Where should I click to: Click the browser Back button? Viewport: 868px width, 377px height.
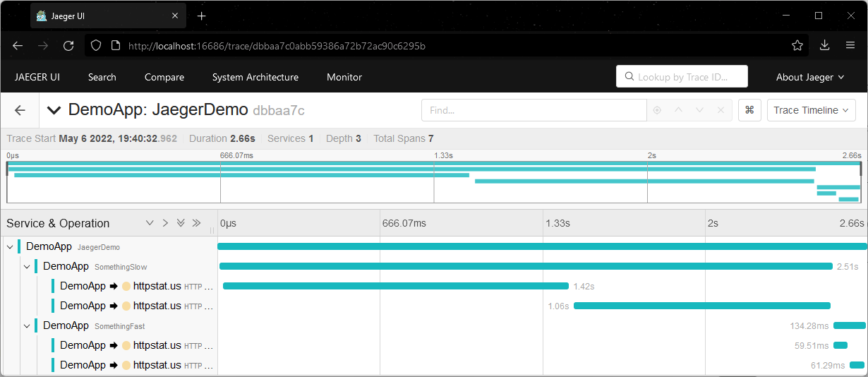18,45
